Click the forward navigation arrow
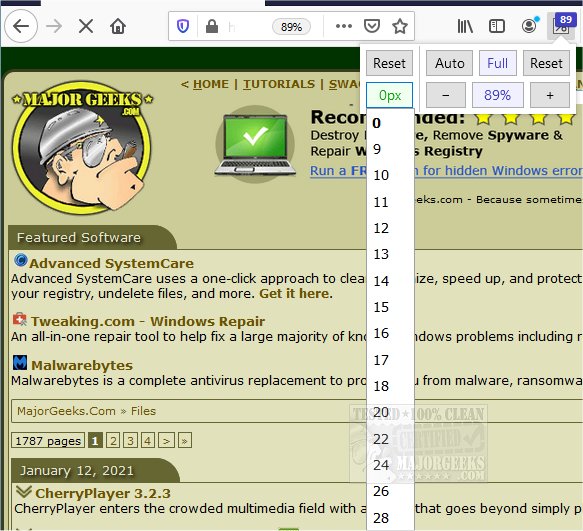583x531 pixels. coord(54,26)
